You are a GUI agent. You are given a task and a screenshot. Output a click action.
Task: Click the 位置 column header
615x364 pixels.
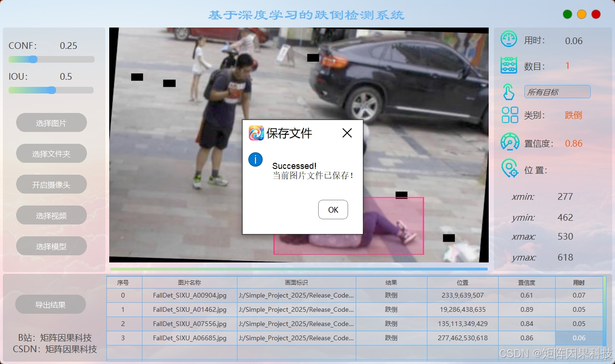pyautogui.click(x=463, y=282)
